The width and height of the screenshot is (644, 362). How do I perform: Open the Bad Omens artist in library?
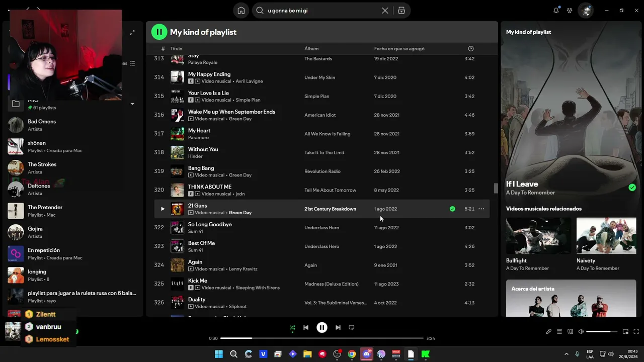pyautogui.click(x=73, y=125)
